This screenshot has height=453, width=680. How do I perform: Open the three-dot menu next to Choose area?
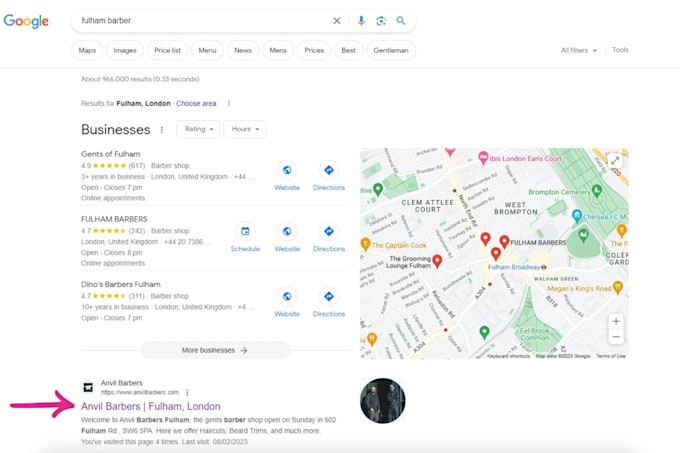(229, 103)
